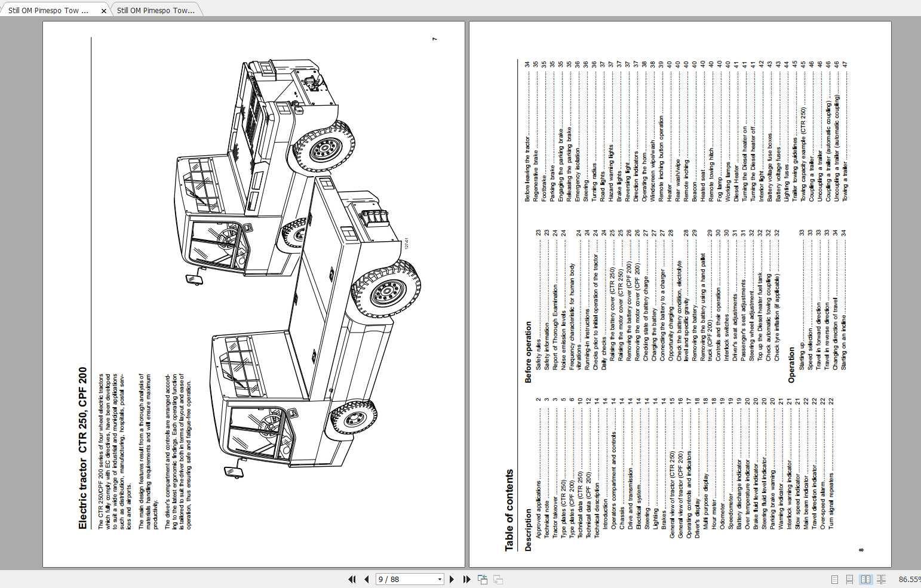Viewport: 921px width, 588px height.
Task: Click the Electric tractor CTR 250 heading
Action: [x=82, y=448]
